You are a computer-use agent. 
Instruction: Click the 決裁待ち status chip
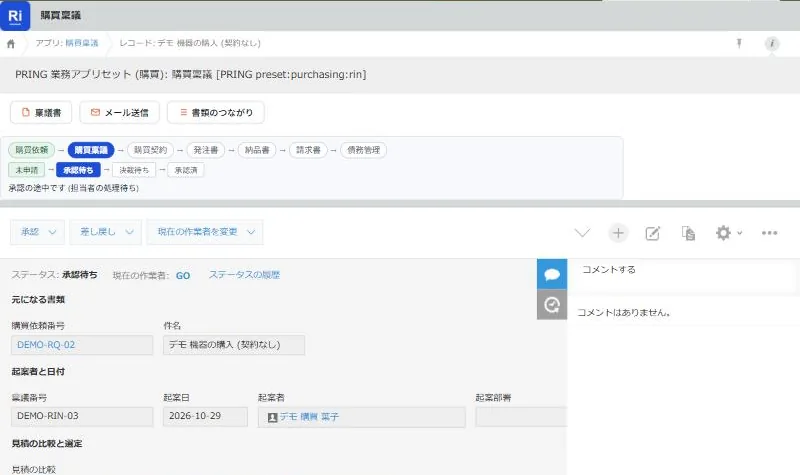(134, 170)
